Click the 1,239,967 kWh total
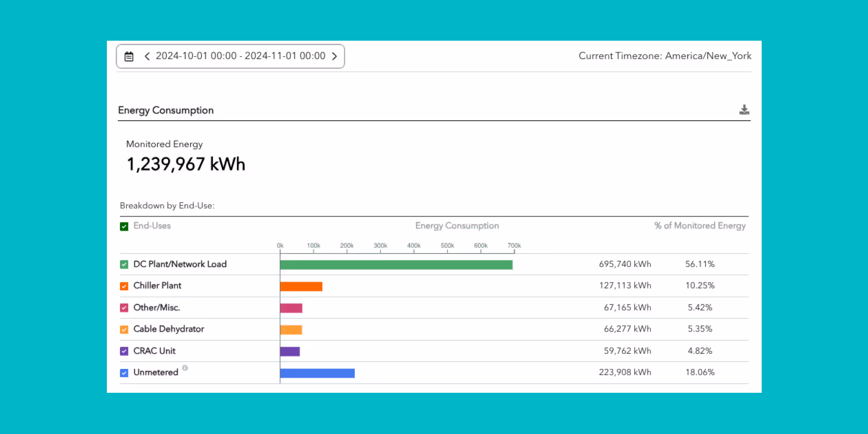This screenshot has width=868, height=434. click(186, 164)
